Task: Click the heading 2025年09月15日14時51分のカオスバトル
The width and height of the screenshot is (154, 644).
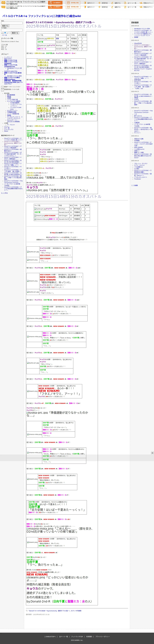Action: [64, 197]
